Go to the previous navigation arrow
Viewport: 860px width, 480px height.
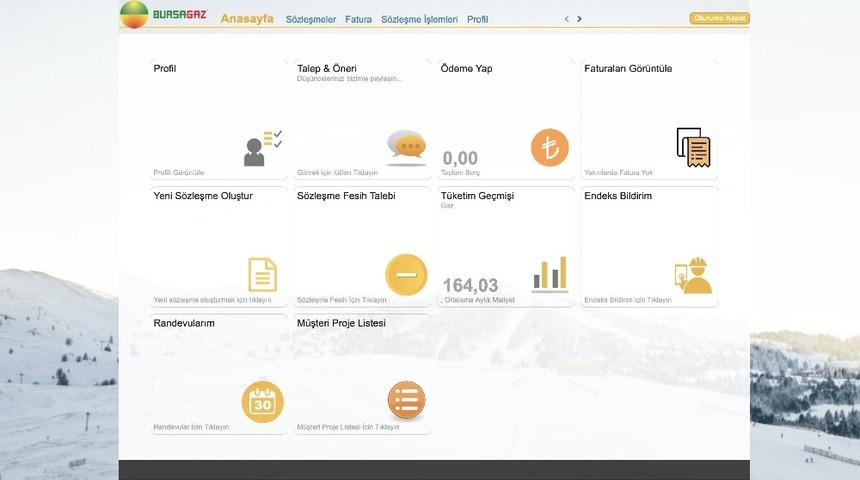567,19
